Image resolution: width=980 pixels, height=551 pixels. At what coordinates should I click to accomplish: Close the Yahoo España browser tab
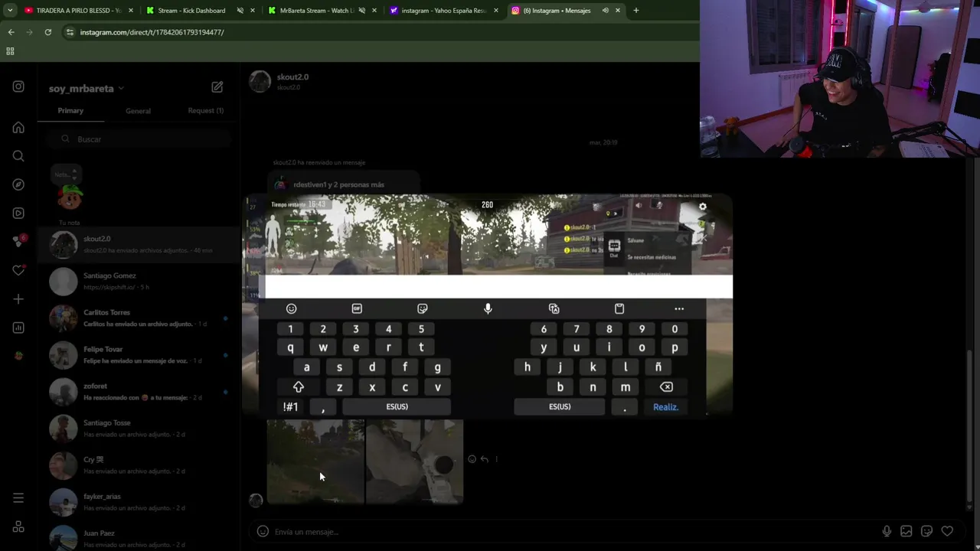pyautogui.click(x=496, y=11)
